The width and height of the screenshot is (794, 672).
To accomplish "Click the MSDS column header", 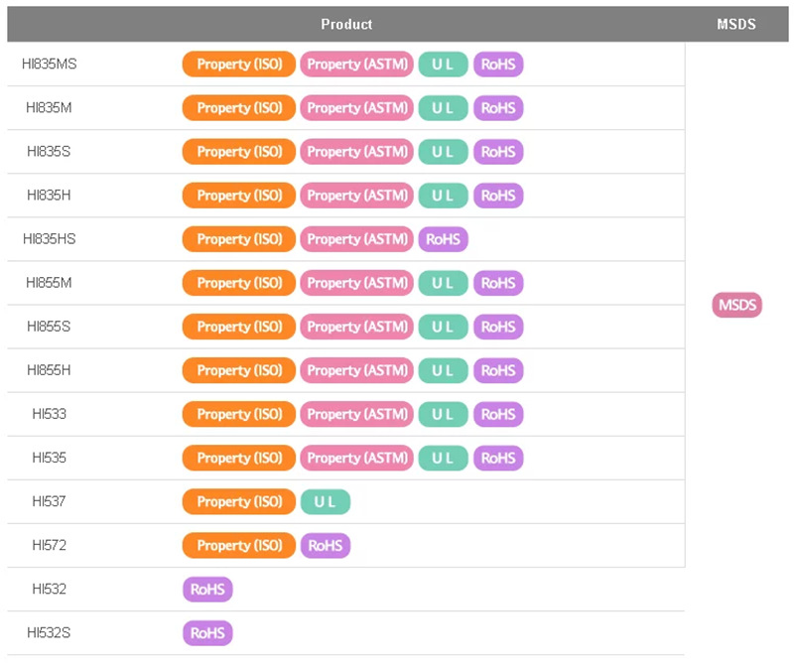I will pos(736,24).
